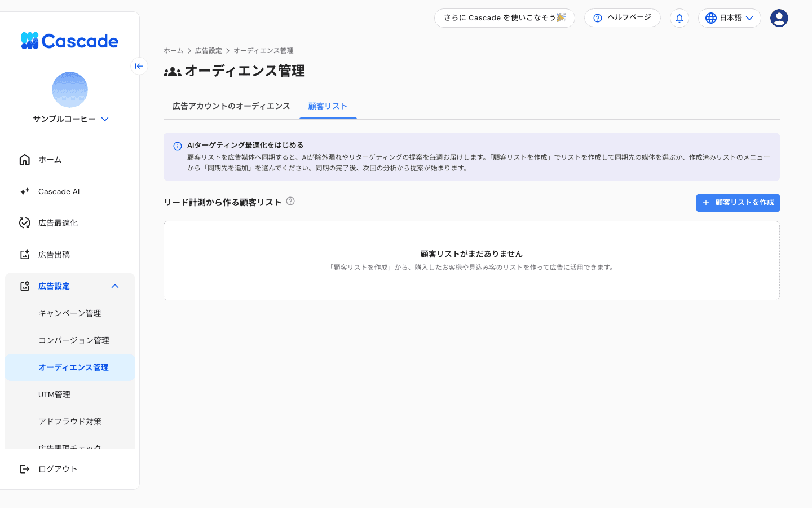The width and height of the screenshot is (812, 508).
Task: Click オーディエンス管理 breadcrumb
Action: tap(263, 51)
